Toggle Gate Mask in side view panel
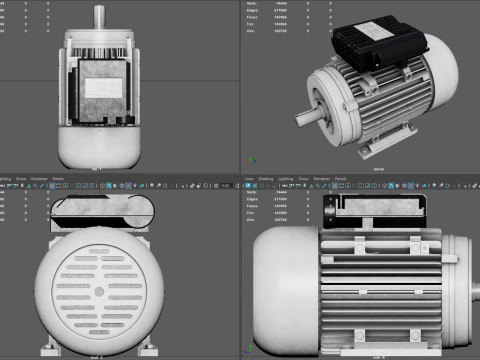The width and height of the screenshot is (480, 360). coord(354,186)
